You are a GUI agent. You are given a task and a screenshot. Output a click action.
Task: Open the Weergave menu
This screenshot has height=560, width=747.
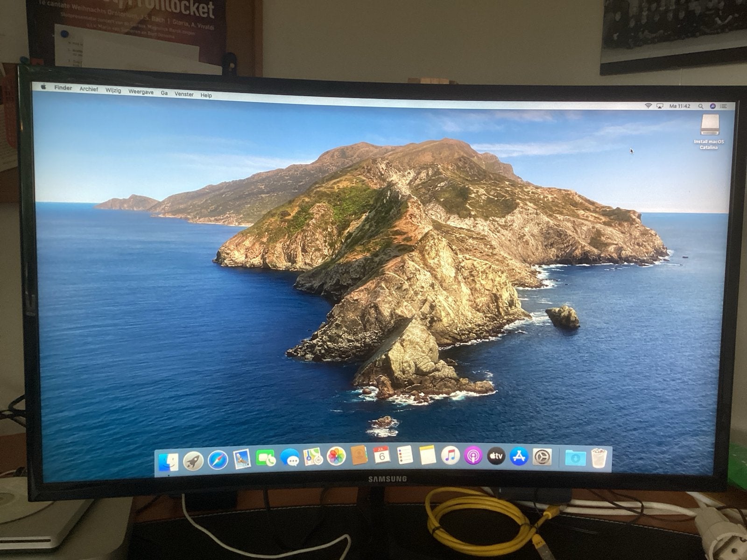[141, 92]
